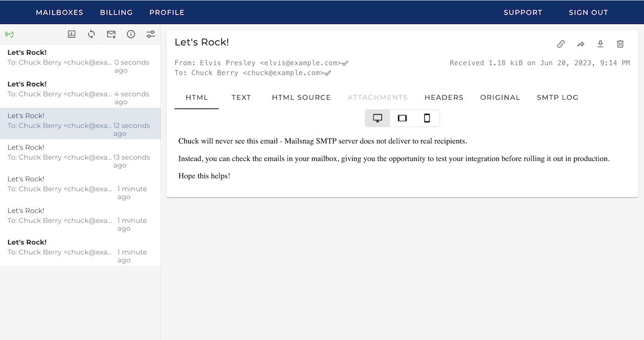Click the 'Hope this helps!' paragraph

(x=204, y=176)
